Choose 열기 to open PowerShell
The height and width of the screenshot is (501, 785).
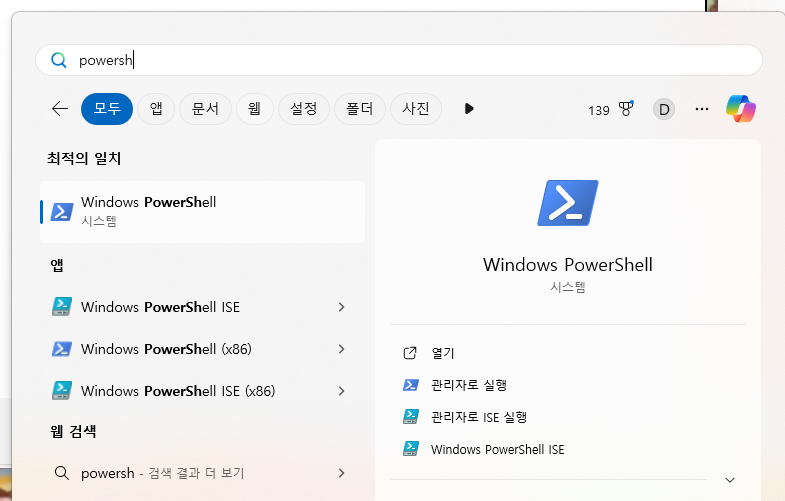point(443,353)
